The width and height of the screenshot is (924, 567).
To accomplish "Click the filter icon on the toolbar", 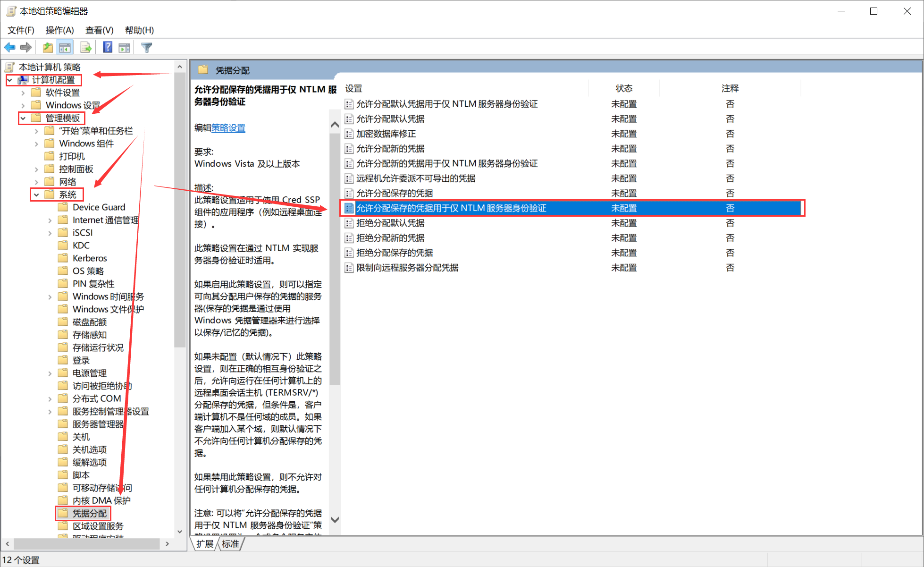I will coord(146,47).
